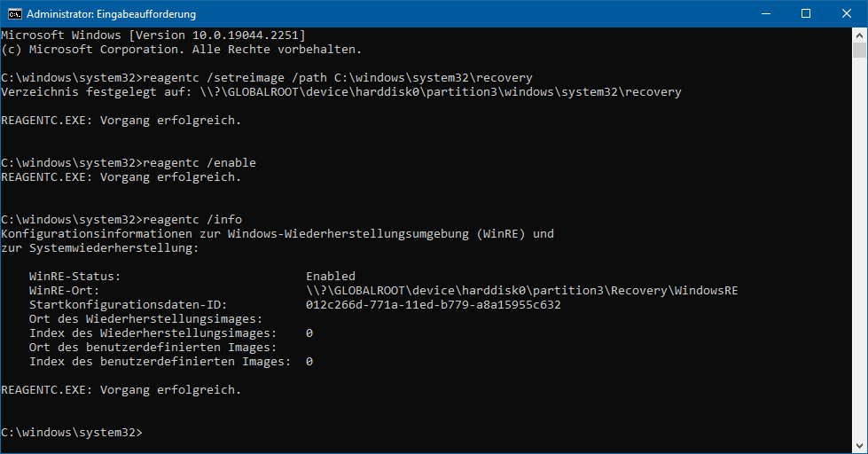Close the Administrator command prompt window

tap(847, 14)
